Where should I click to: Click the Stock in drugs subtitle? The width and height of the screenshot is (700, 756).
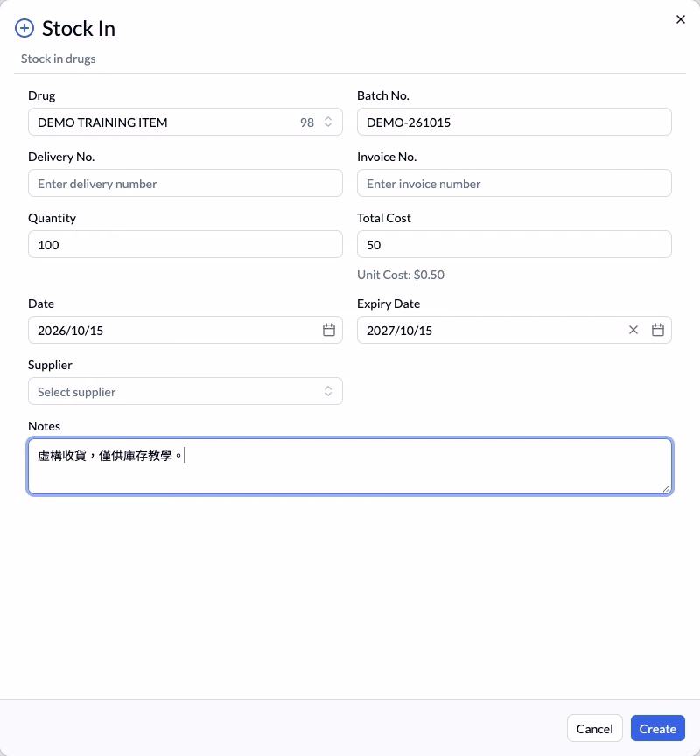[59, 59]
